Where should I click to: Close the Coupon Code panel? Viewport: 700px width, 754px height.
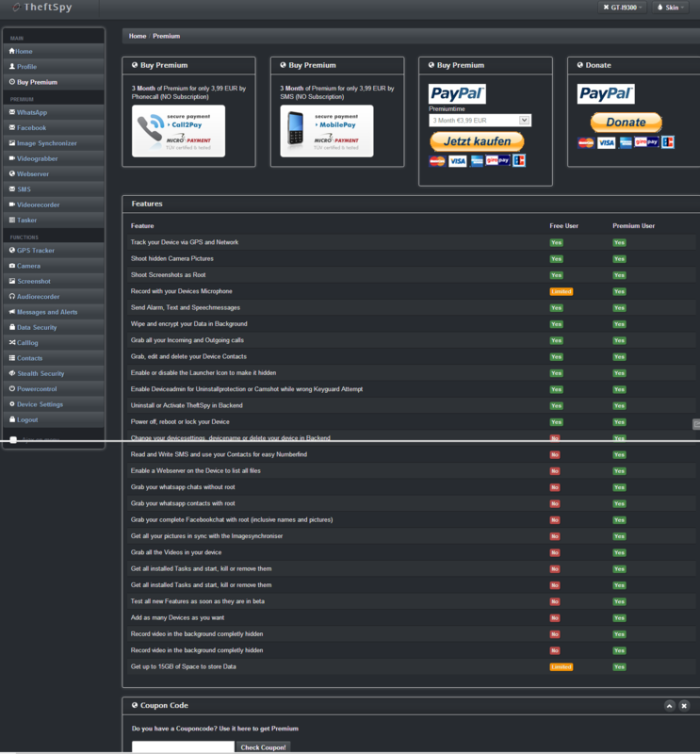coord(684,705)
